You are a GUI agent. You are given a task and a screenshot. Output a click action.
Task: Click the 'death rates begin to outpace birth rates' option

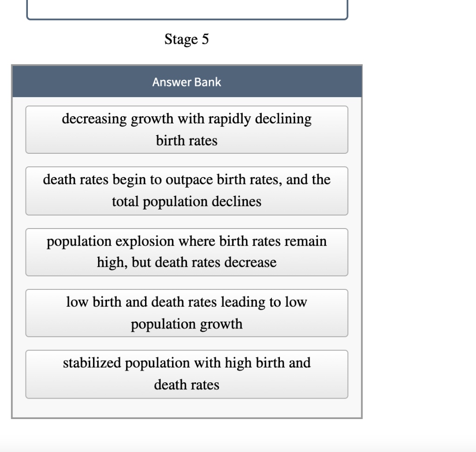coord(186,190)
